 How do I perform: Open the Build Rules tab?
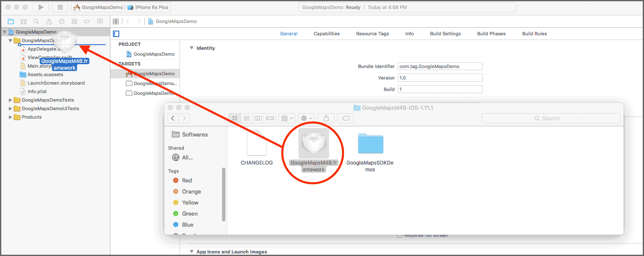[x=534, y=34]
